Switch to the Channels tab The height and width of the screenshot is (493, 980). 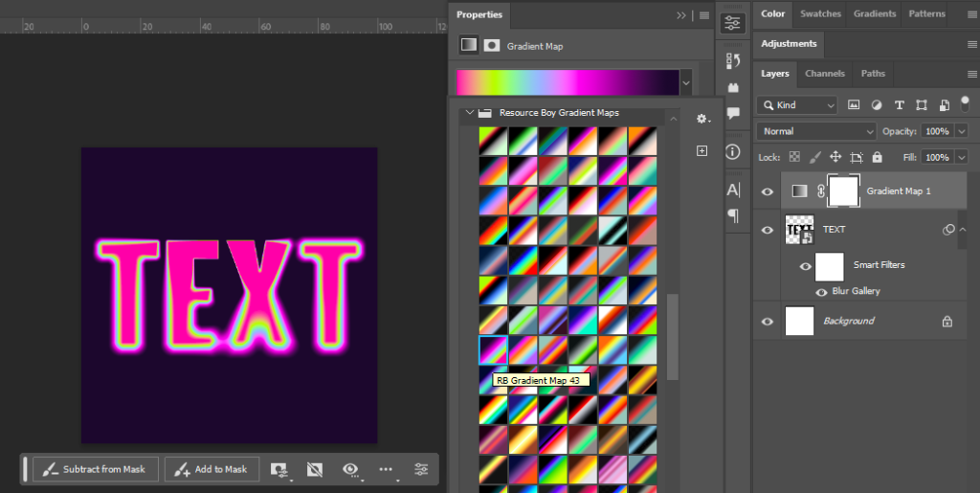click(x=824, y=74)
